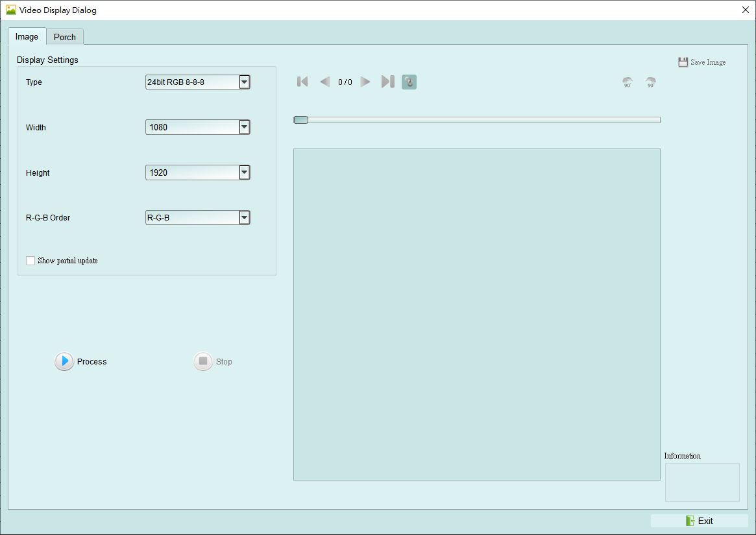Toggle the link icon beside frame controls
Screen dimensions: 756x535
pos(409,82)
